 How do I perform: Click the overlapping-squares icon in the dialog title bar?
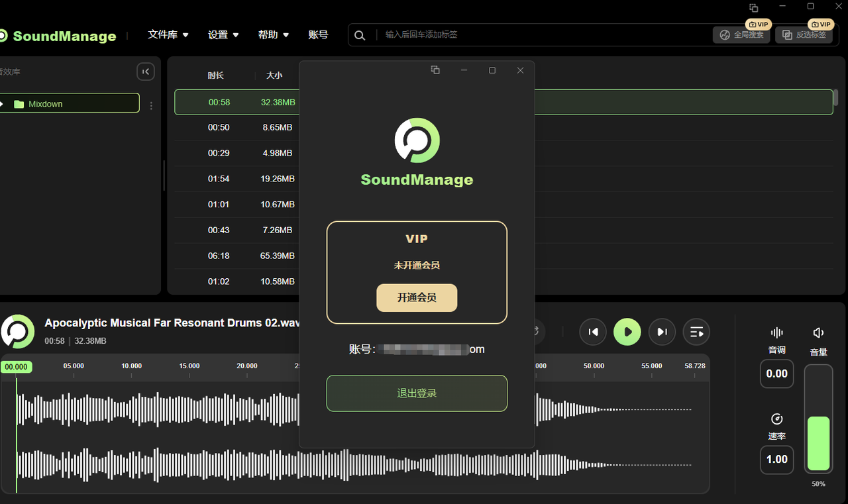pyautogui.click(x=435, y=70)
